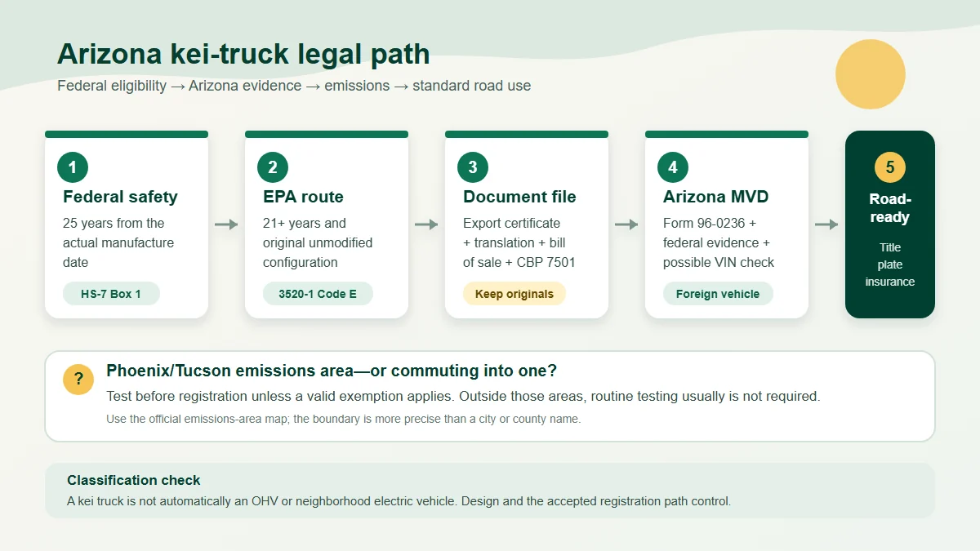Viewport: 980px width, 551px height.
Task: Click the Document file heading
Action: click(519, 197)
